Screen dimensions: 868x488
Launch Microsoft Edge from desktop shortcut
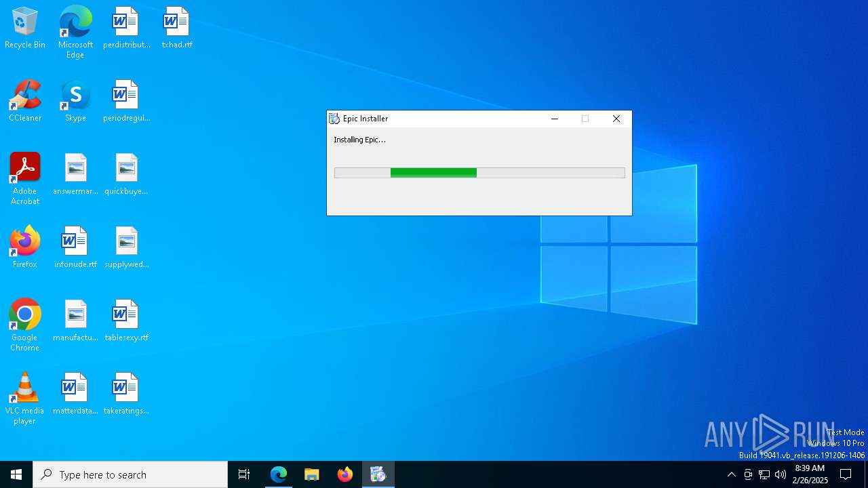point(75,33)
